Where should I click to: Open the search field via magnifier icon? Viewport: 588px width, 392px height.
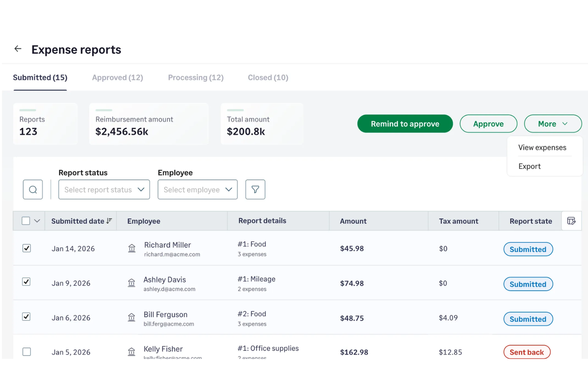pos(33,189)
